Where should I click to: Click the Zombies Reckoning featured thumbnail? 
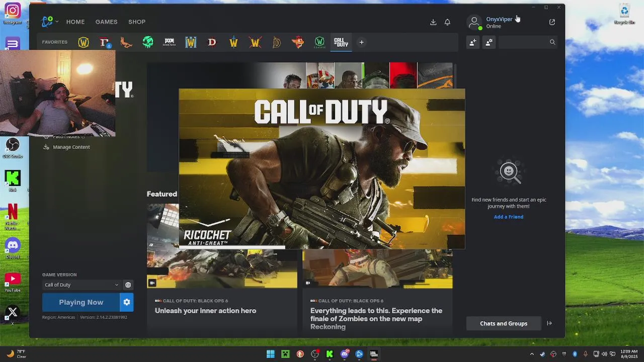point(377,269)
